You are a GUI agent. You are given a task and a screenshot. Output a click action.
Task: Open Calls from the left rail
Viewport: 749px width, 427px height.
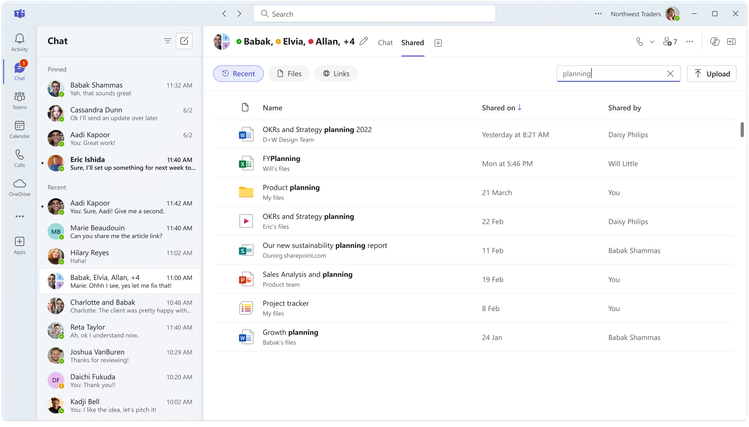click(20, 158)
